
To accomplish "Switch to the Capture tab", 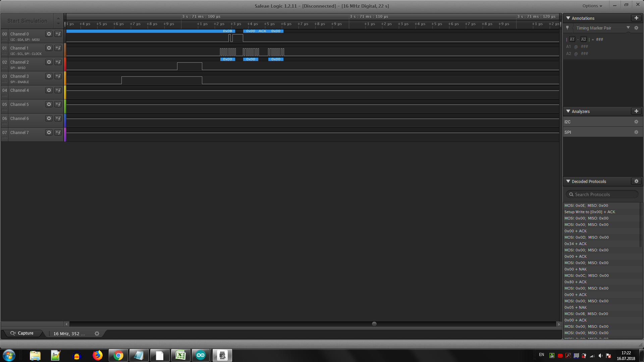I will point(22,333).
